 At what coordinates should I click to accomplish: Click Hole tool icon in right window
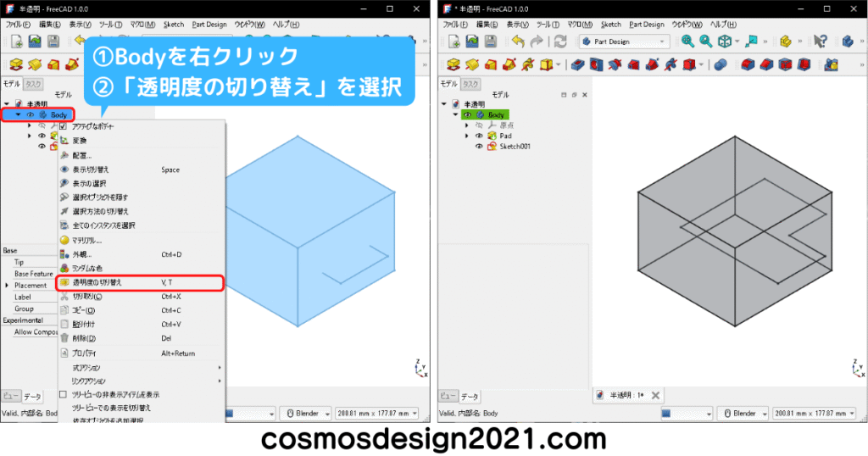(x=596, y=65)
